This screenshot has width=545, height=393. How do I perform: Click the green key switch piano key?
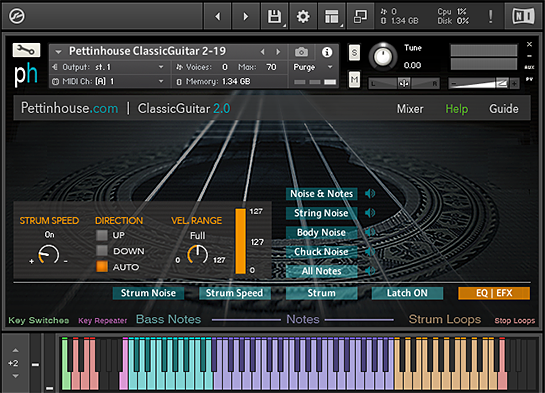point(66,363)
